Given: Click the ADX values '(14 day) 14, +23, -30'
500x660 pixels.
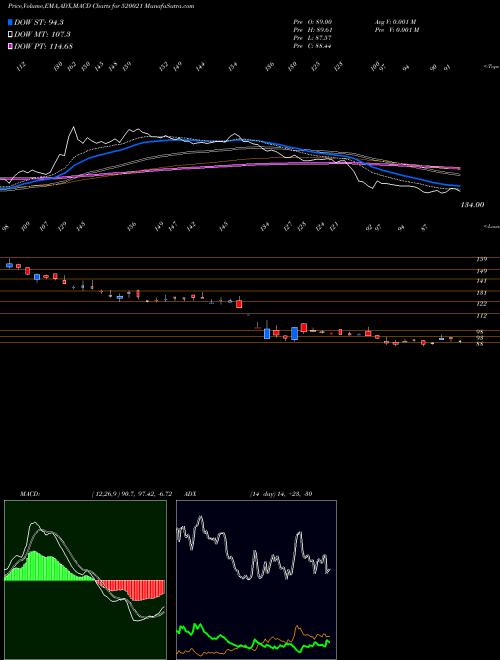Looking at the screenshot, I should [281, 494].
